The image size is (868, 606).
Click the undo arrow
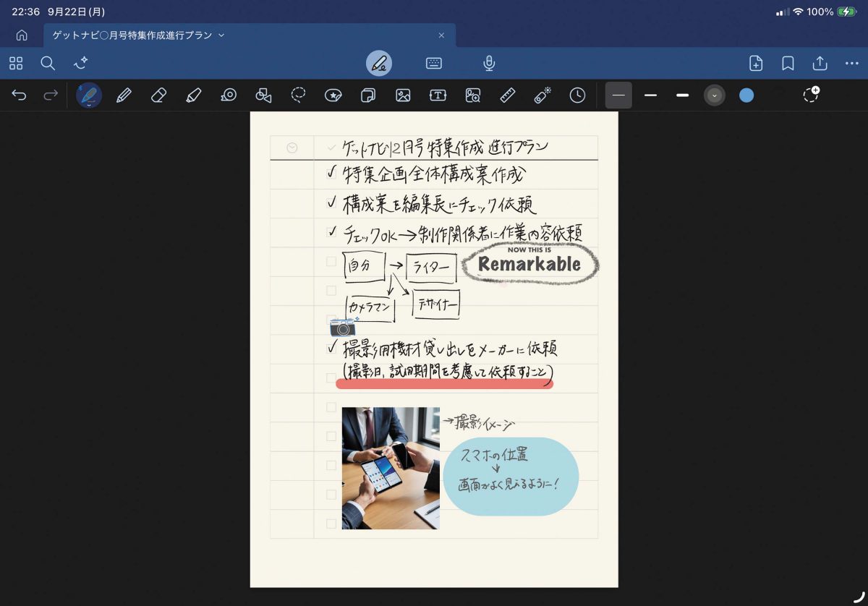[20, 95]
